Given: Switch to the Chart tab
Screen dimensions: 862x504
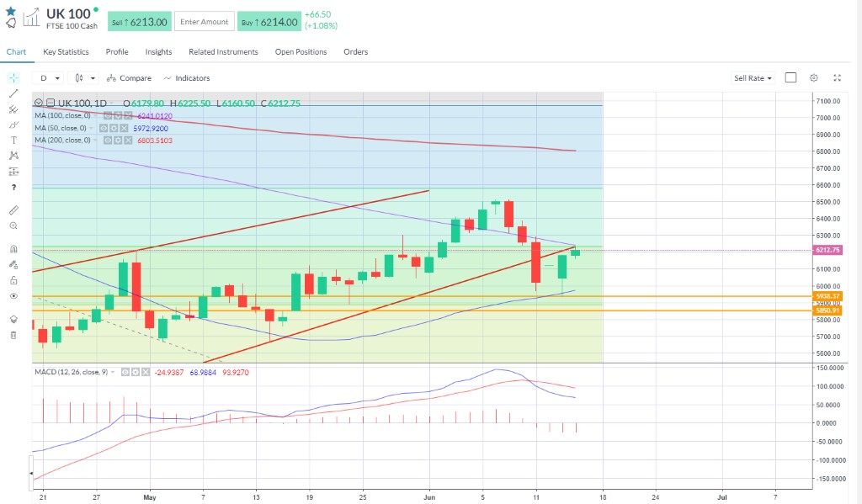Looking at the screenshot, I should (17, 51).
